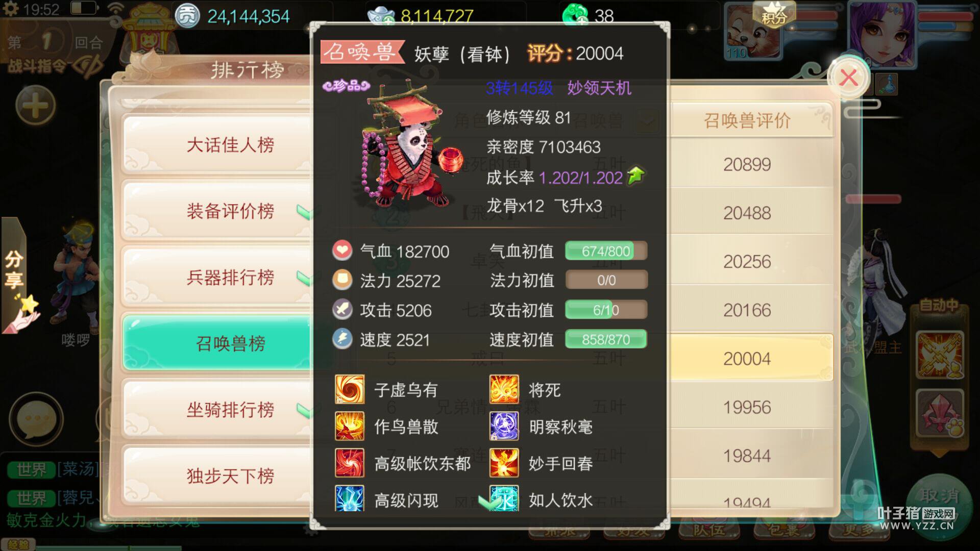Tap the 将死 skill icon
The width and height of the screenshot is (980, 551).
pos(504,389)
